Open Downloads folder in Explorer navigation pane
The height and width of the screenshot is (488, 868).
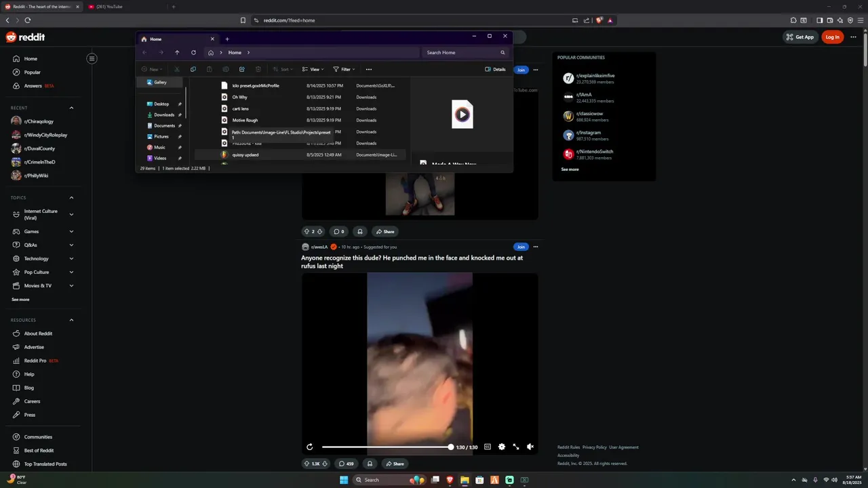164,115
